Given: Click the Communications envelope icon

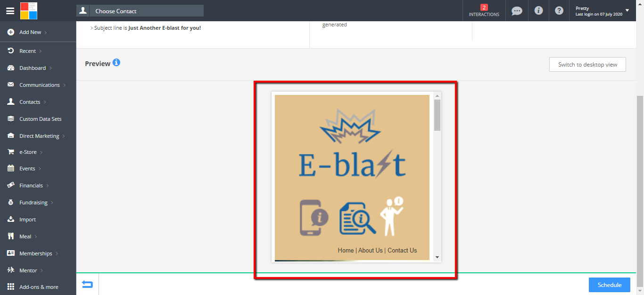Looking at the screenshot, I should 11,85.
